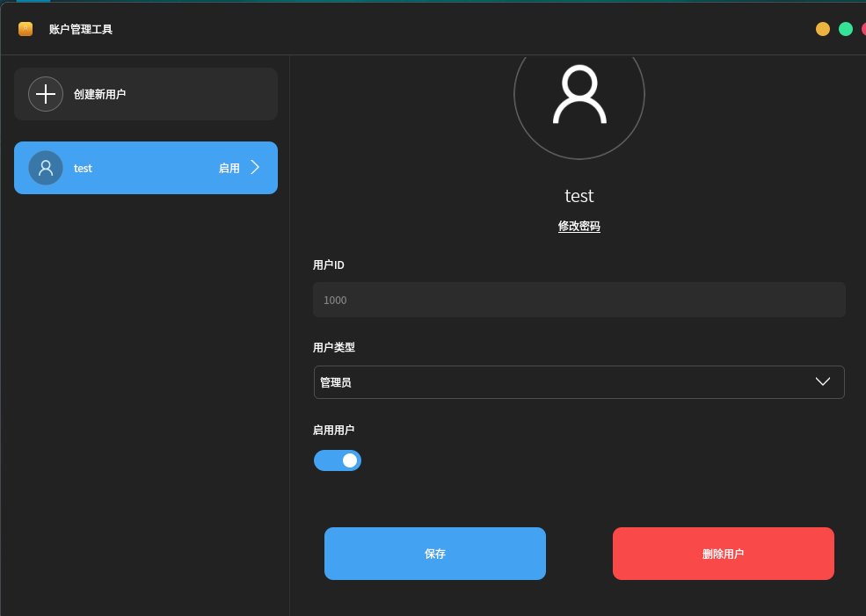Click the chevron icon beside 管理员

click(823, 381)
